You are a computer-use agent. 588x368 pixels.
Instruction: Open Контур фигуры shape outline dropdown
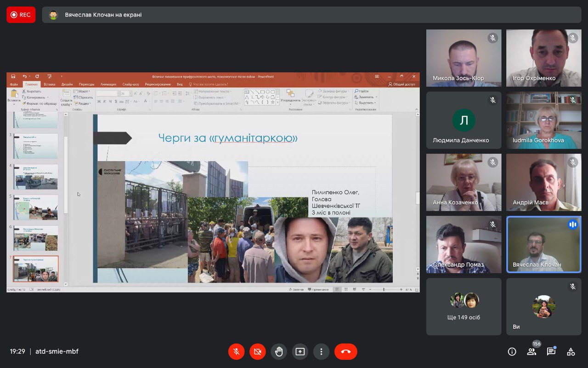click(333, 97)
